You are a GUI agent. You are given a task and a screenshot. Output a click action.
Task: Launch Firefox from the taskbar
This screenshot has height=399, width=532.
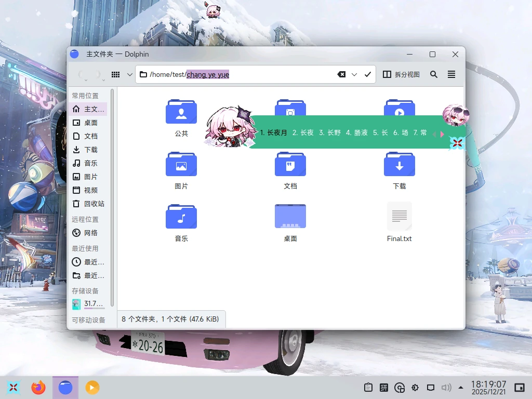pos(38,387)
